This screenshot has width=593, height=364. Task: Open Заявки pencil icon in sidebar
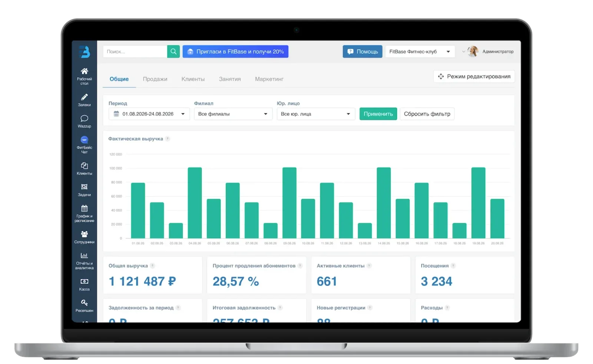pos(85,97)
